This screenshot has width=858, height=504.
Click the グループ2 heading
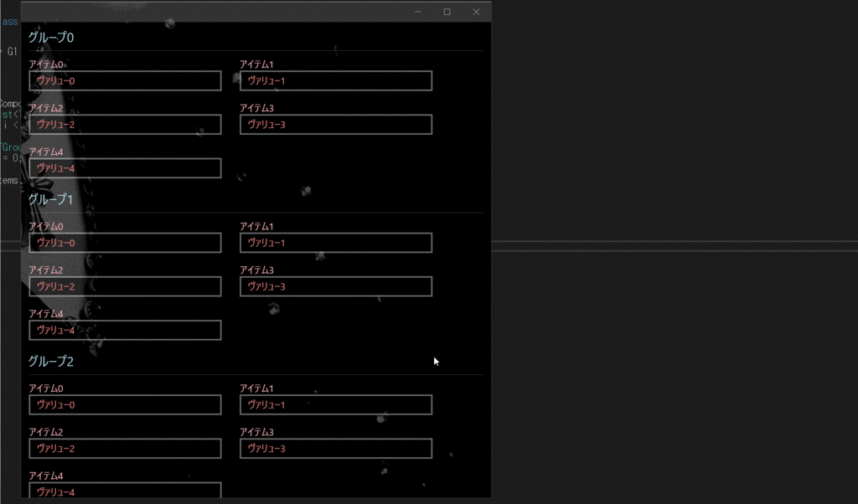coord(51,362)
